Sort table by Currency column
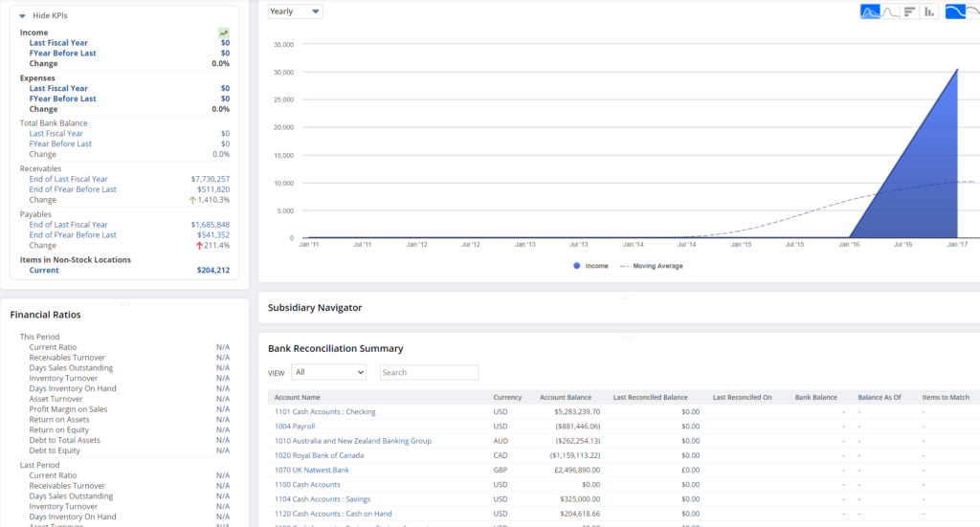This screenshot has width=980, height=527. click(507, 397)
